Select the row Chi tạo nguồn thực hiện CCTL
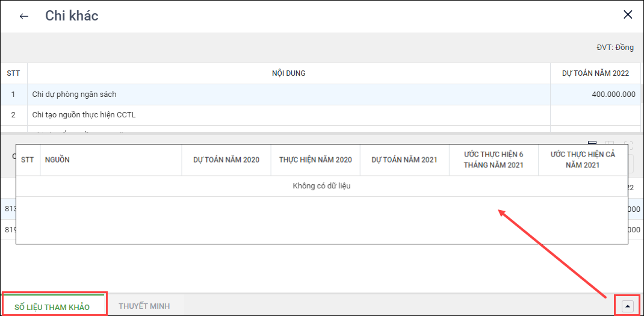The image size is (644, 316). pos(84,114)
